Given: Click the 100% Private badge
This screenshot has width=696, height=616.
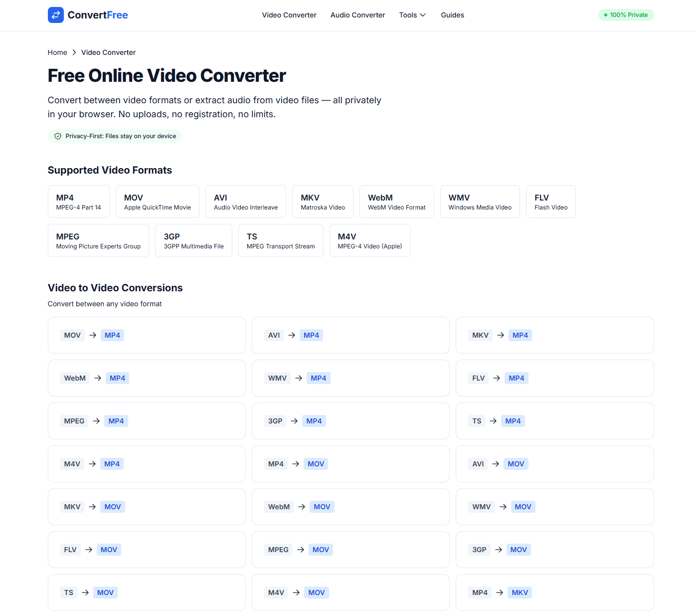Looking at the screenshot, I should [626, 15].
